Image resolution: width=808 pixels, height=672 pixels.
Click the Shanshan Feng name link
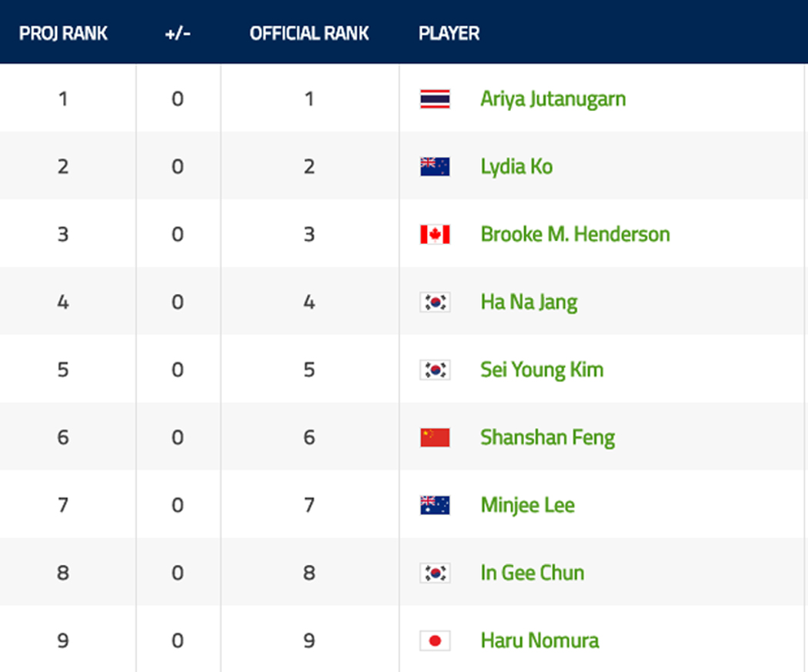(547, 437)
